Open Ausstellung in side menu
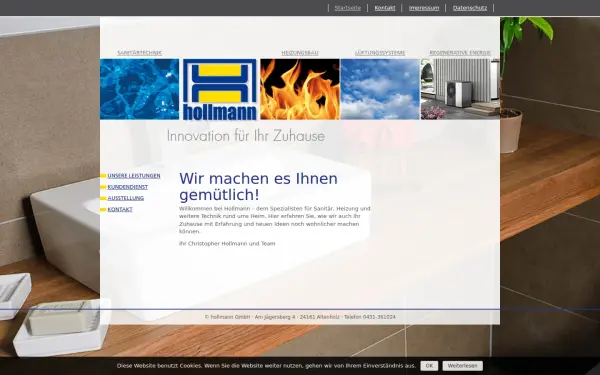Image resolution: width=600 pixels, height=375 pixels. 126,198
